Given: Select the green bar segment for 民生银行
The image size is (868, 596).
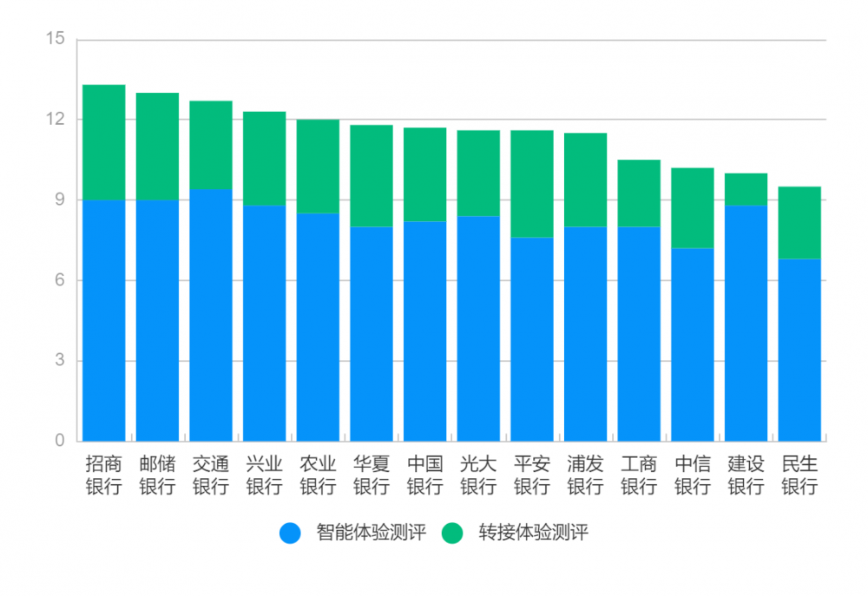Looking at the screenshot, I should pyautogui.click(x=800, y=223).
